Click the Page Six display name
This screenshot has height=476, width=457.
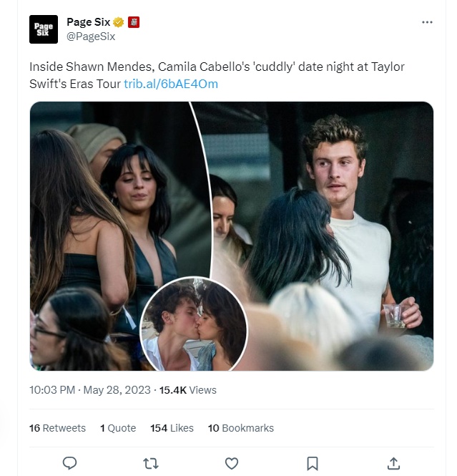(88, 22)
